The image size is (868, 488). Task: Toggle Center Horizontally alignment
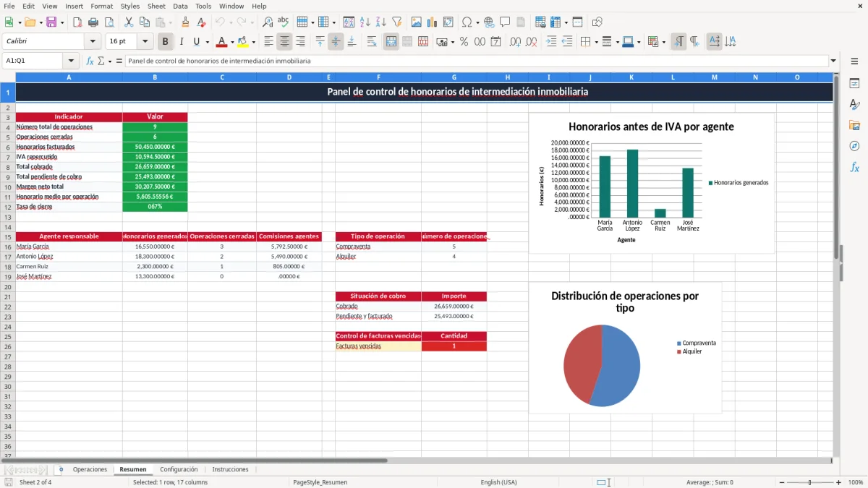pos(285,42)
